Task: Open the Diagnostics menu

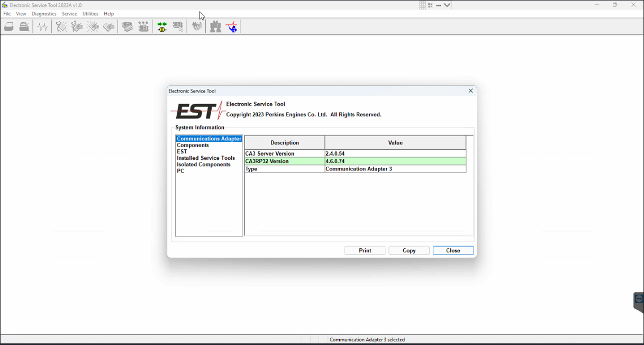Action: point(44,14)
